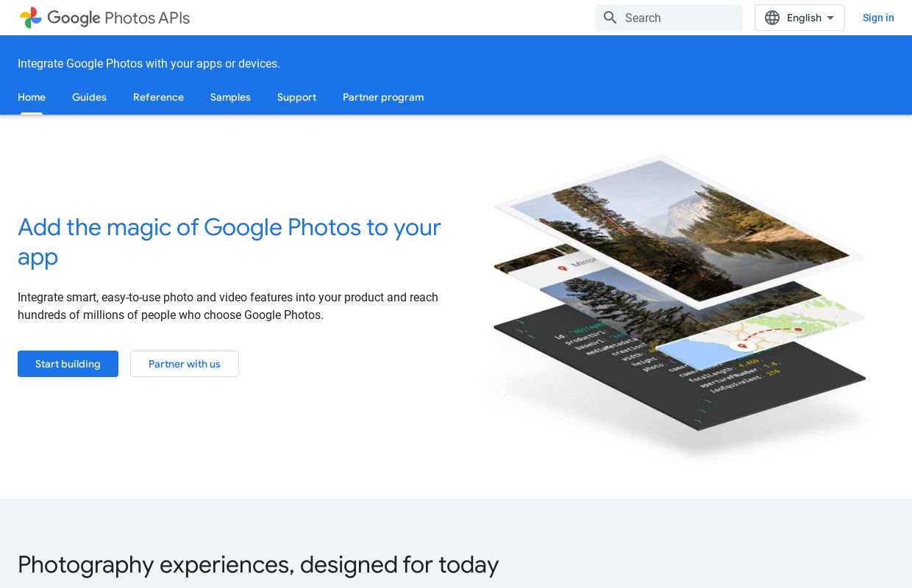Click the 'Add the magic of Google Photos' heading
Screen dimensions: 912x588
[x=229, y=242]
